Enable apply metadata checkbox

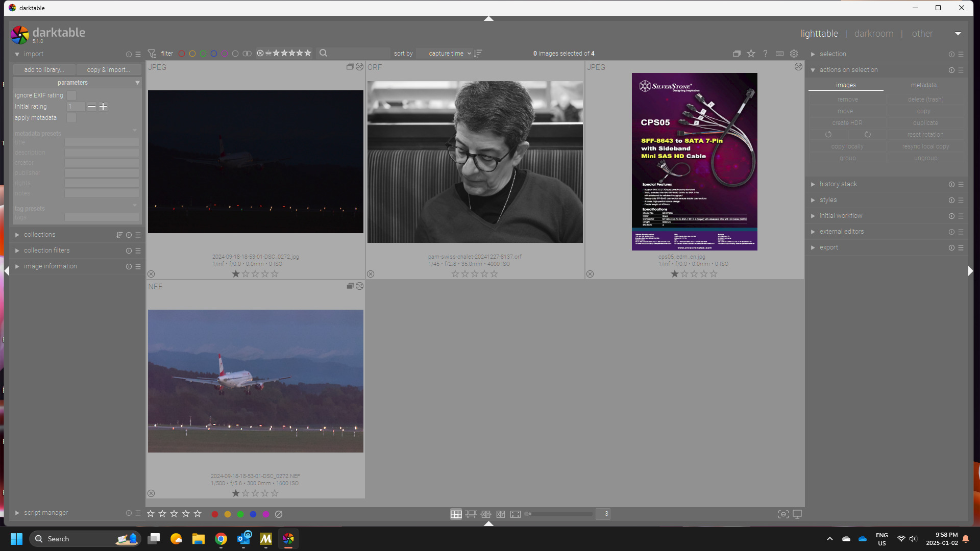pyautogui.click(x=71, y=118)
